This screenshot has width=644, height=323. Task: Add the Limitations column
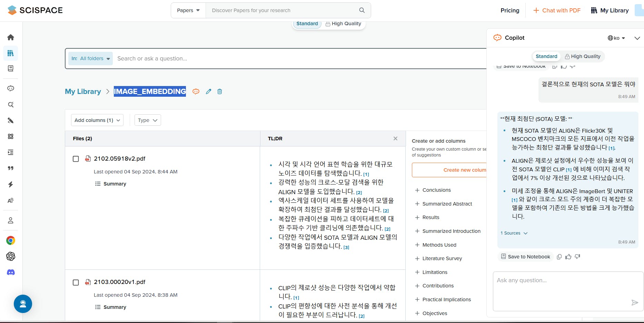click(x=431, y=272)
